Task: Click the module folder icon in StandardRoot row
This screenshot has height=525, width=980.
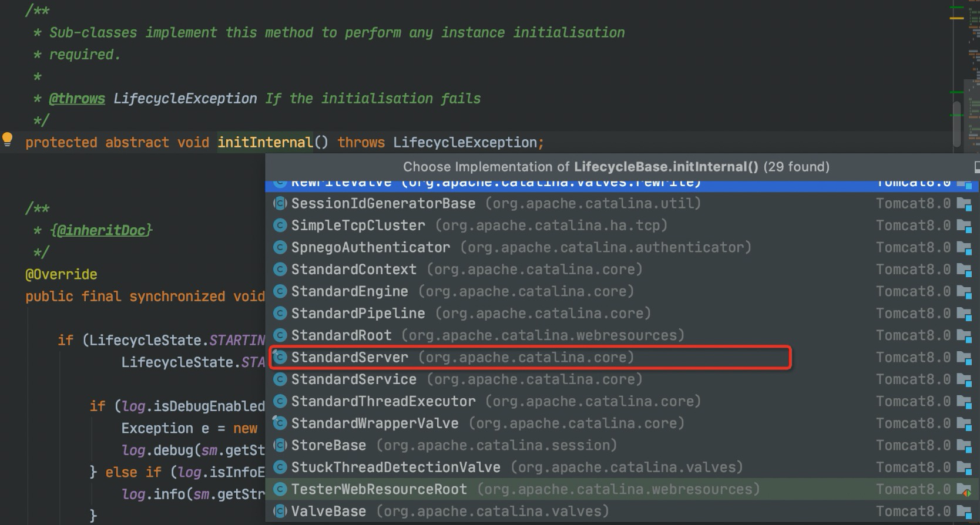Action: click(964, 336)
